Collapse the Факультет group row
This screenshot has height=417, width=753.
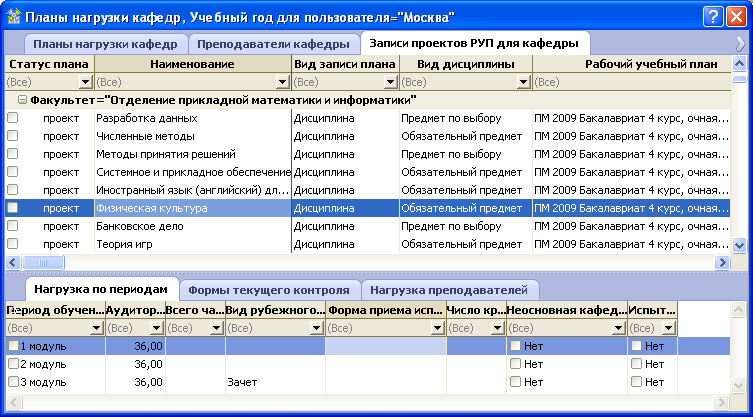click(x=22, y=100)
